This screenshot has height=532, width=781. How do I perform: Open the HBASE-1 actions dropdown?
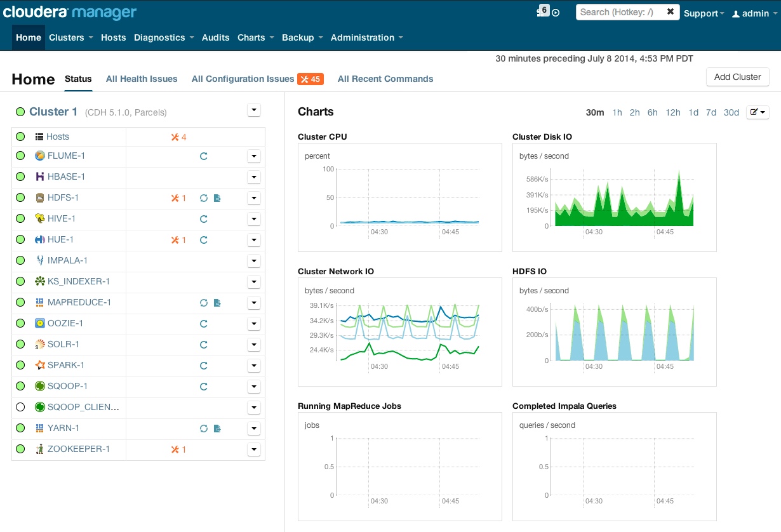[254, 176]
